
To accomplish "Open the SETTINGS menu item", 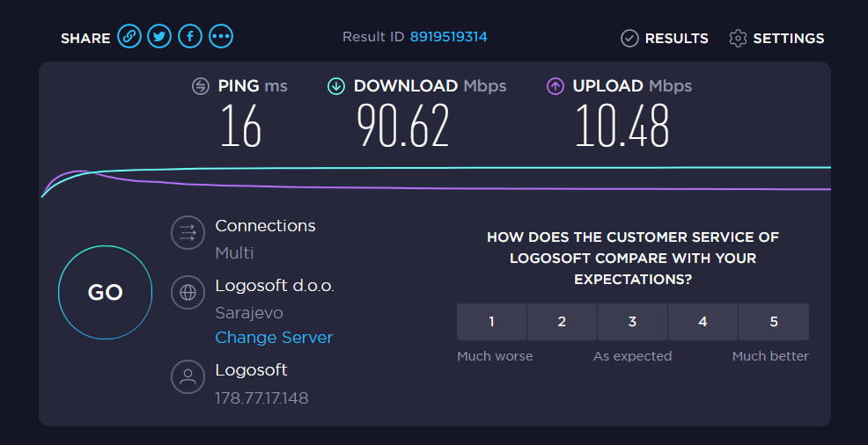I will 789,39.
